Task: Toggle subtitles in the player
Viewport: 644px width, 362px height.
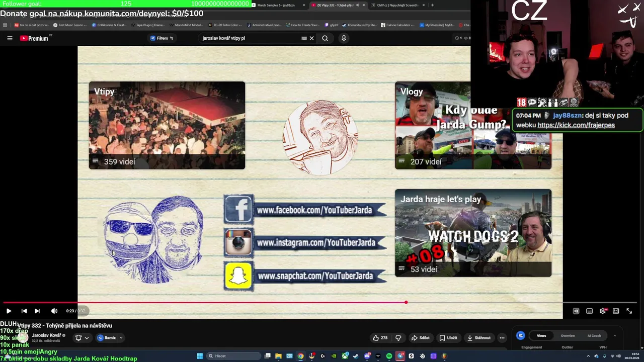Action: [x=589, y=311]
